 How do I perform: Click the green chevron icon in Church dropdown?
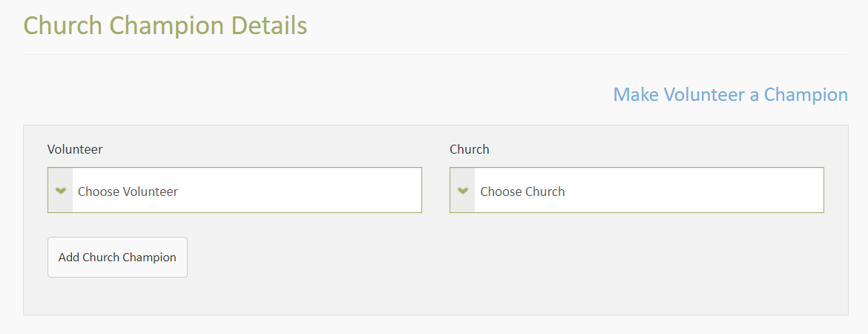point(463,191)
